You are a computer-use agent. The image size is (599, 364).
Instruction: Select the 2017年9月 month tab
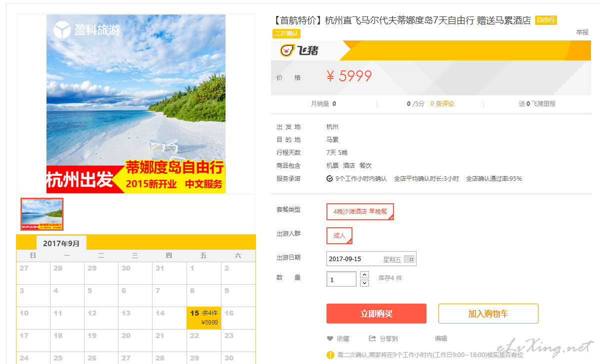(61, 243)
